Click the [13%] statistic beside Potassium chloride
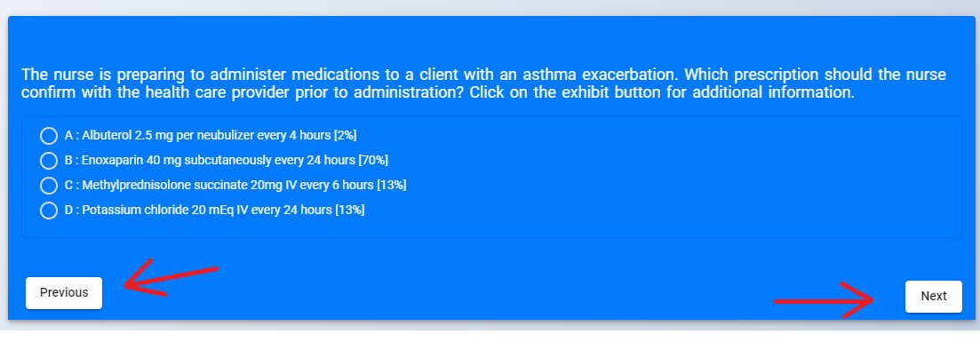 [x=349, y=210]
